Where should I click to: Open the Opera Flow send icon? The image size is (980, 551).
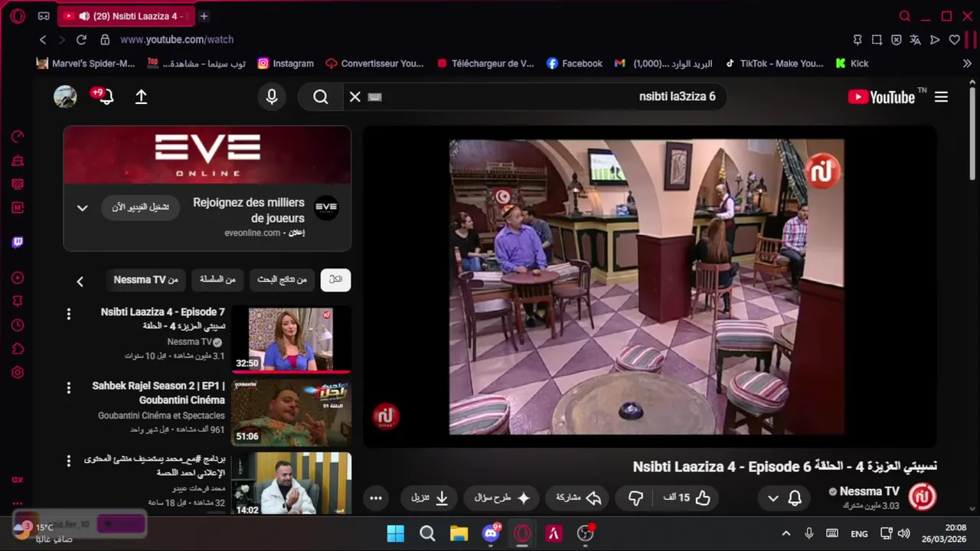pos(935,40)
